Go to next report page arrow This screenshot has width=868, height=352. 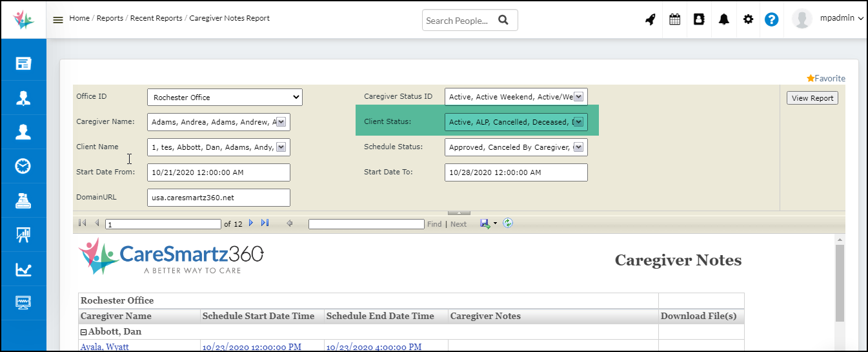[x=251, y=223]
